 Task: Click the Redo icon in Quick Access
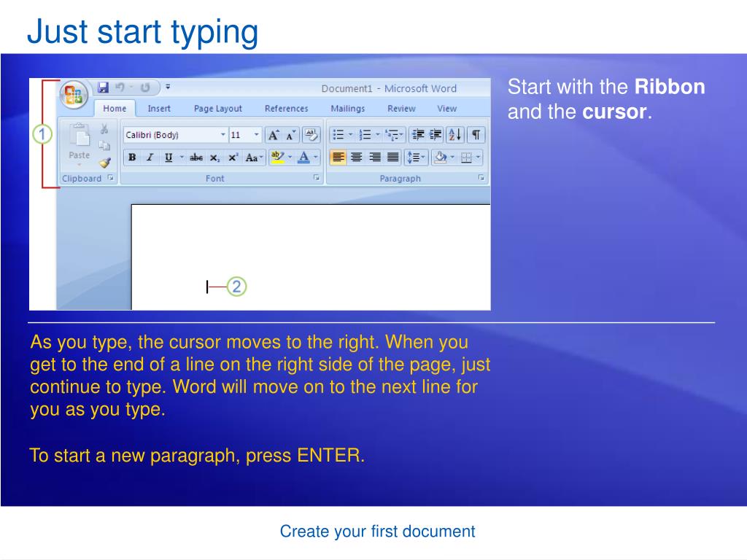[x=145, y=87]
